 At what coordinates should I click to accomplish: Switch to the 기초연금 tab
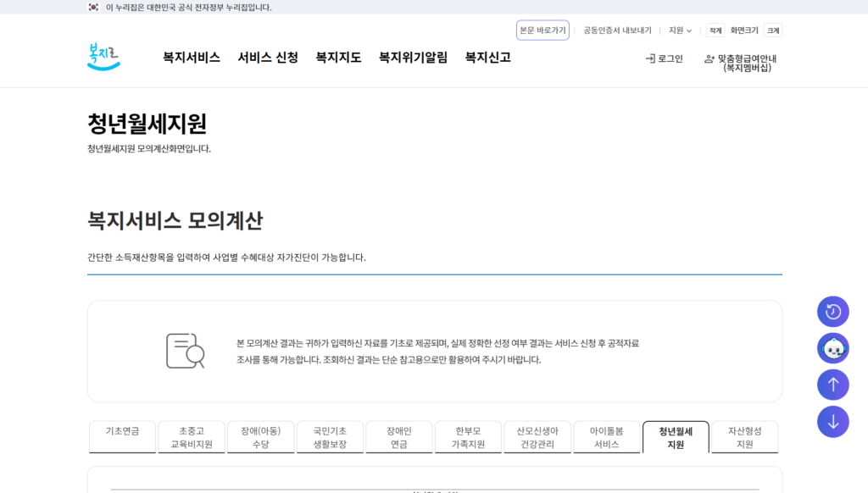121,436
